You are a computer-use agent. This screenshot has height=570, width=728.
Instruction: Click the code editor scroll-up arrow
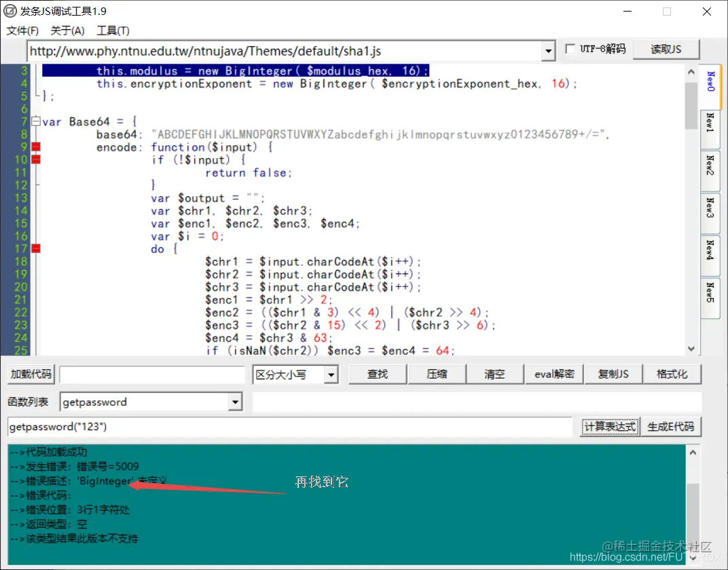point(691,72)
